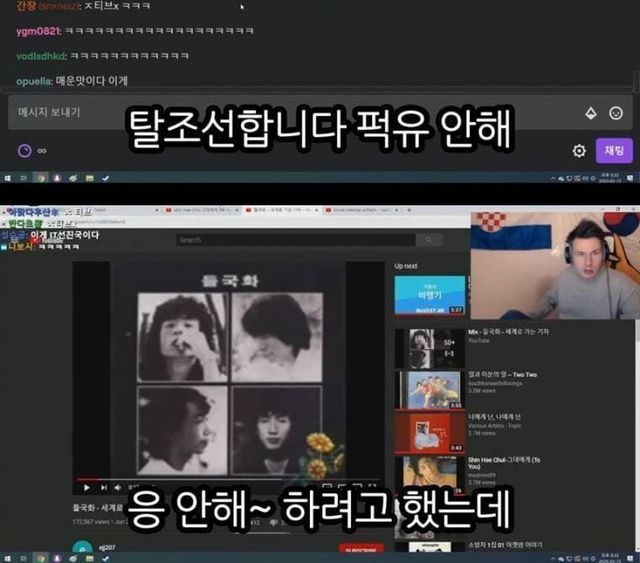Click the channel points icon below chat
This screenshot has width=640, height=563.
click(x=25, y=151)
